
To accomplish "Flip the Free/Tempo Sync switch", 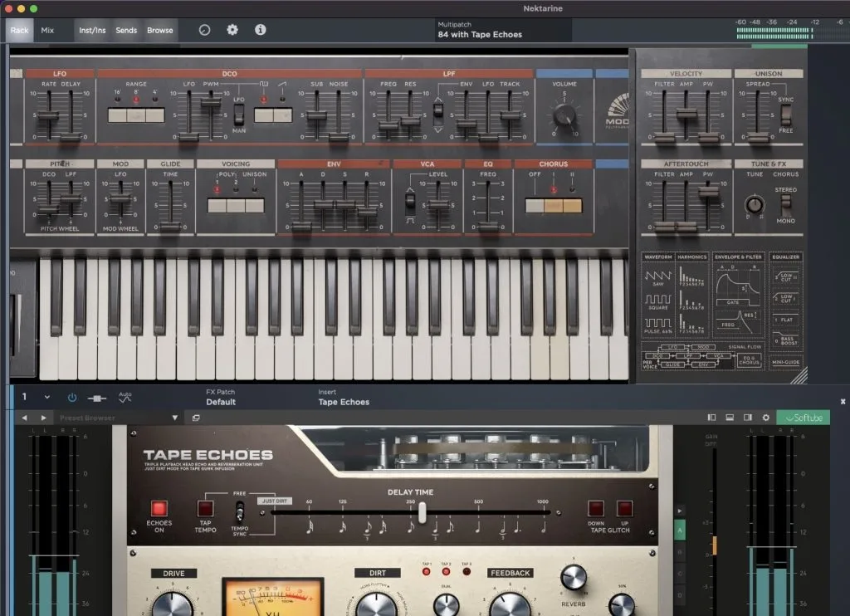I will pyautogui.click(x=239, y=511).
